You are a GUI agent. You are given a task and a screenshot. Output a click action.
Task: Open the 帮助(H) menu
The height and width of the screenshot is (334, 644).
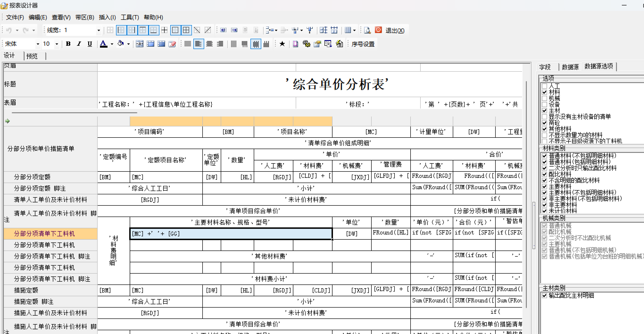pyautogui.click(x=153, y=17)
